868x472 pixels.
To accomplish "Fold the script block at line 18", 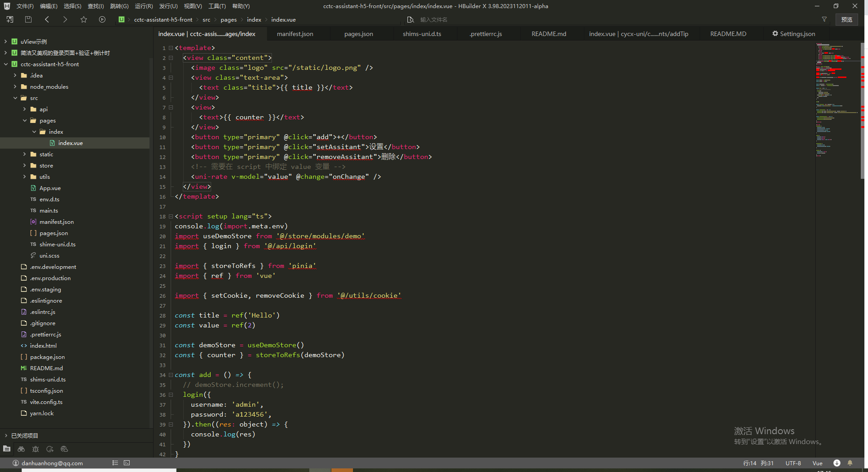I will point(171,217).
